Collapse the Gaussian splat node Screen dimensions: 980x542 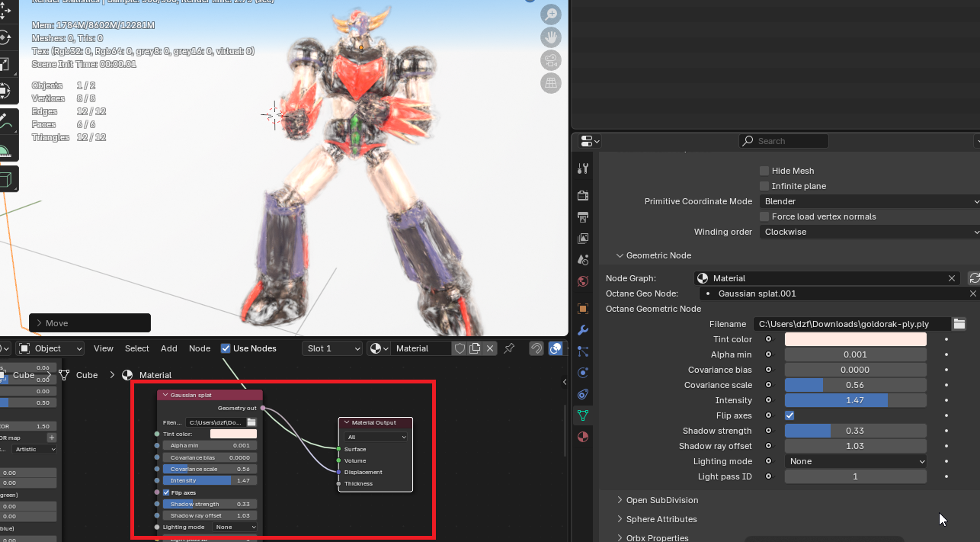[x=165, y=395]
